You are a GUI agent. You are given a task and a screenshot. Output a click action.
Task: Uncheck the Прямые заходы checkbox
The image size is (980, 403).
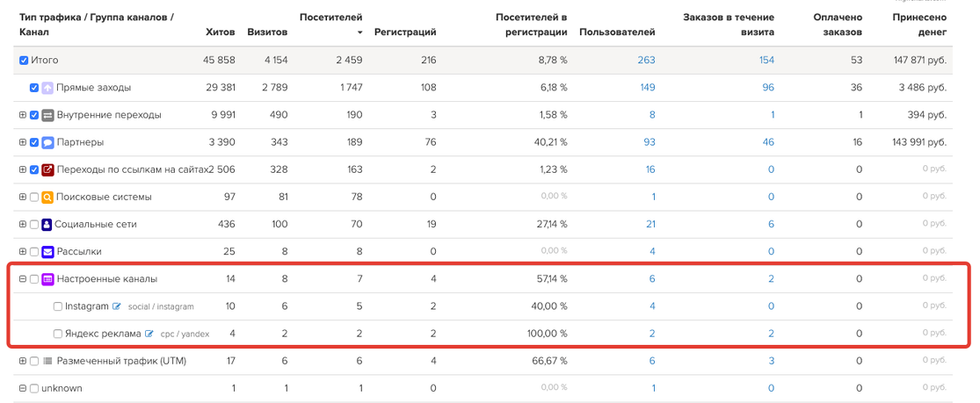34,88
